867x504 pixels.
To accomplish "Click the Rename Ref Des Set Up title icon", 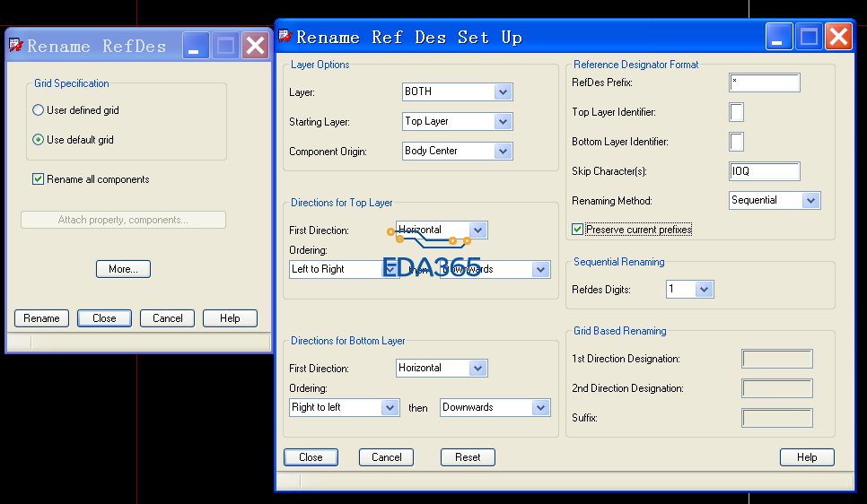I will coord(285,37).
